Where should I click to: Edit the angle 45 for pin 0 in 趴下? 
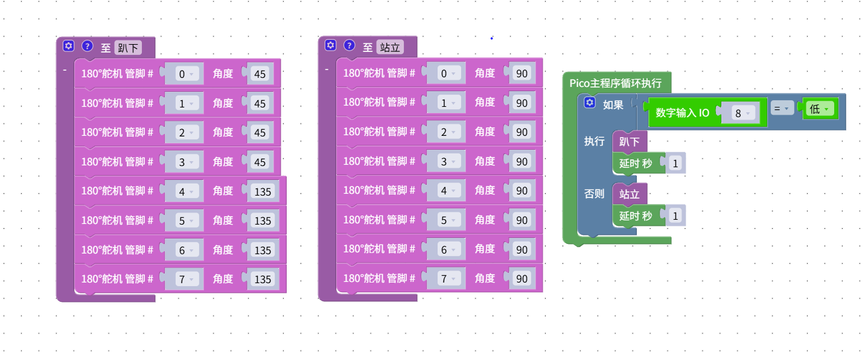click(x=260, y=74)
